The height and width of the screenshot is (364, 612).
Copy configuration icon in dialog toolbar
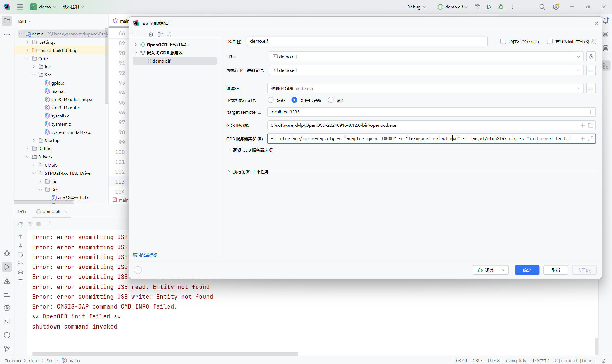[x=151, y=34]
